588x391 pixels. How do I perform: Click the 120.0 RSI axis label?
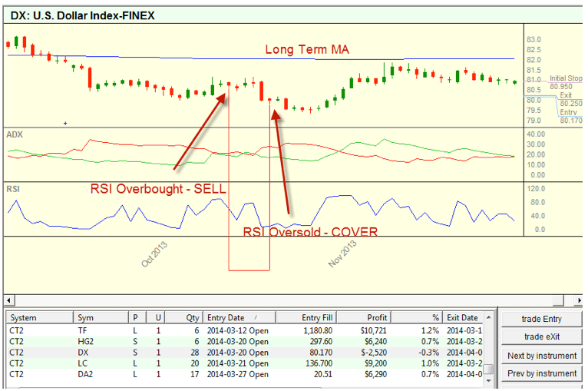tap(536, 189)
